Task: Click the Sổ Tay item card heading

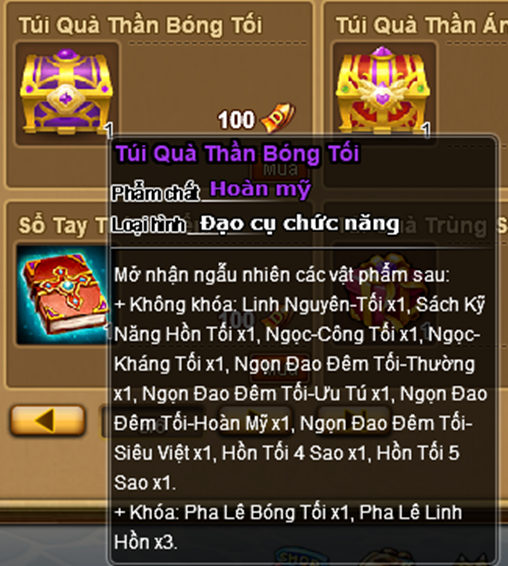Action: click(x=63, y=226)
